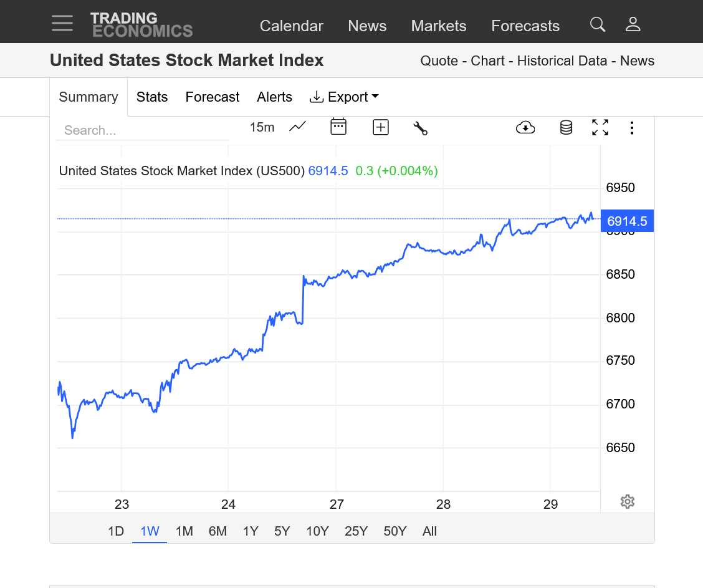Open the vertical three-dot menu
This screenshot has height=588, width=703.
(632, 128)
